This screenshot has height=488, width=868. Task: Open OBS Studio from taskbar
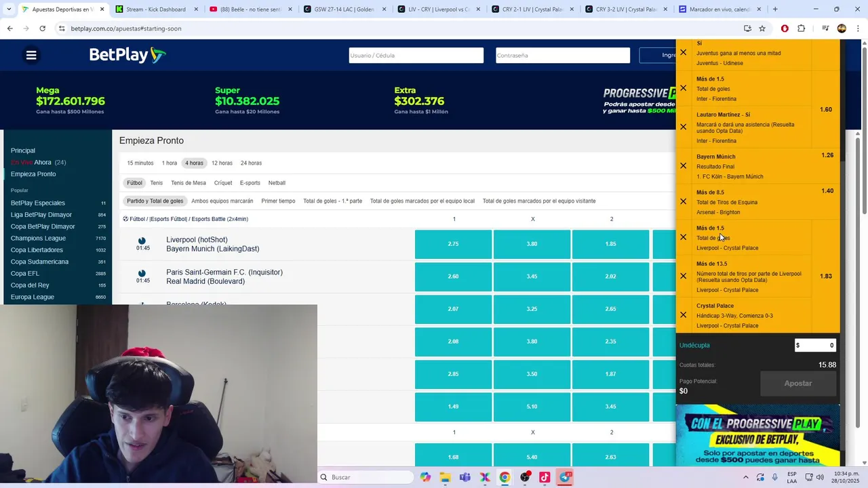(525, 477)
